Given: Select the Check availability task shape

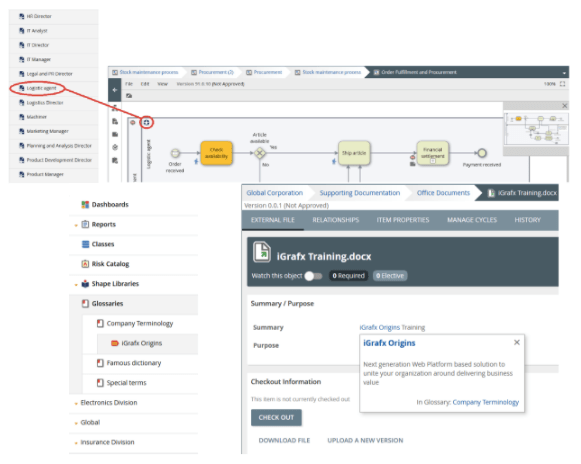Looking at the screenshot, I should (x=216, y=153).
